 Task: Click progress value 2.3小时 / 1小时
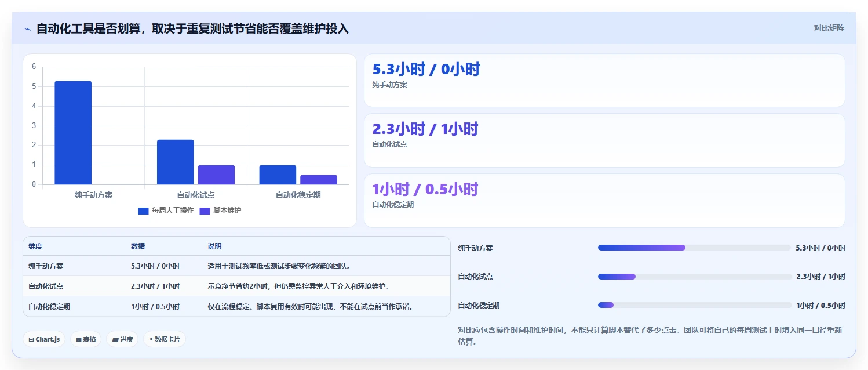pos(820,277)
